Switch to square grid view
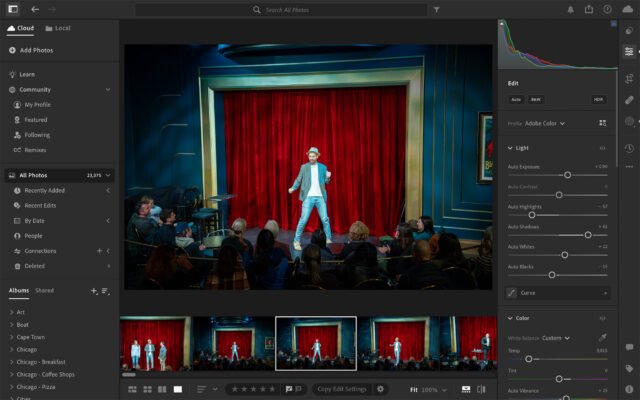 [x=147, y=389]
